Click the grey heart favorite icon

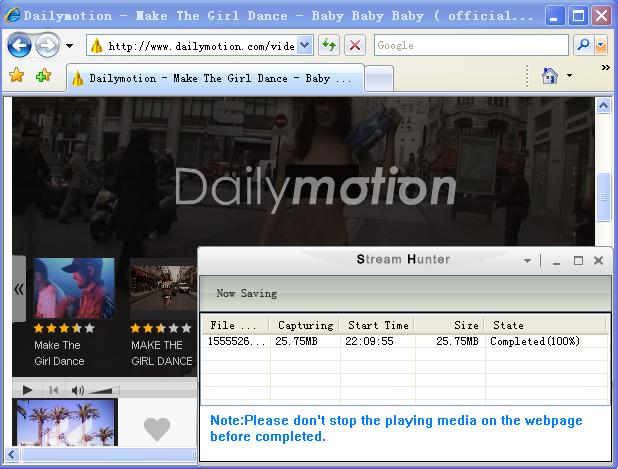(157, 429)
